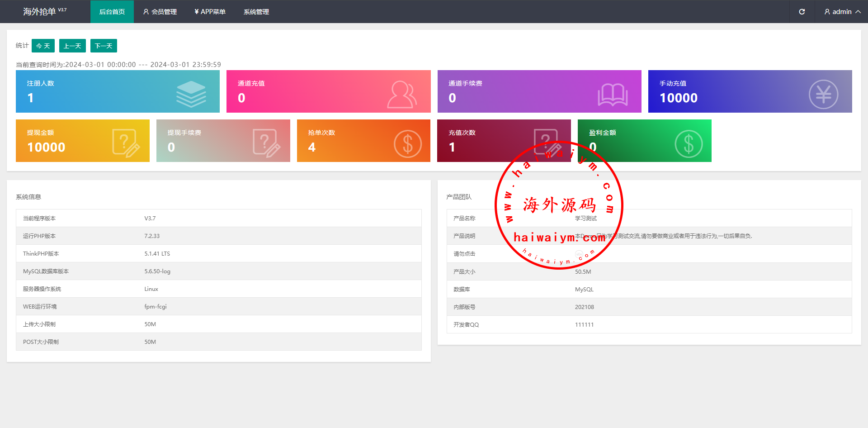Click the edit icon on 提现手续费 card
Image resolution: width=868 pixels, height=428 pixels.
pyautogui.click(x=266, y=143)
